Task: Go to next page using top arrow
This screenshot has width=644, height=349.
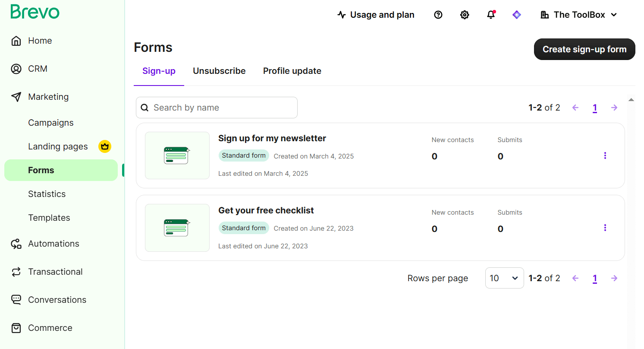Action: [x=614, y=108]
